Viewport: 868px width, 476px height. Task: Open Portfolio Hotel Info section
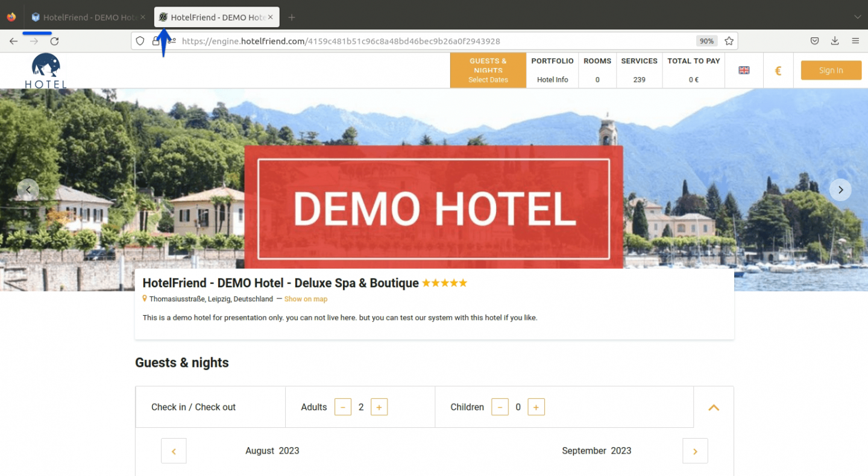(x=552, y=70)
